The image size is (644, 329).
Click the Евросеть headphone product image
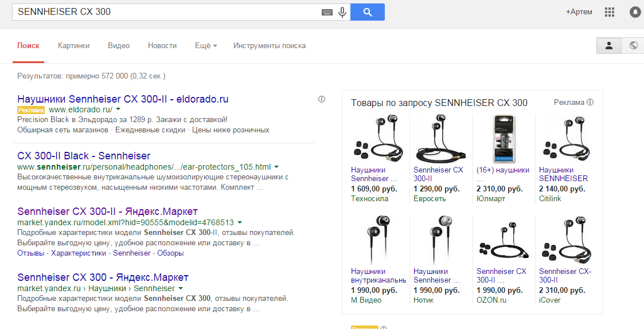click(441, 138)
